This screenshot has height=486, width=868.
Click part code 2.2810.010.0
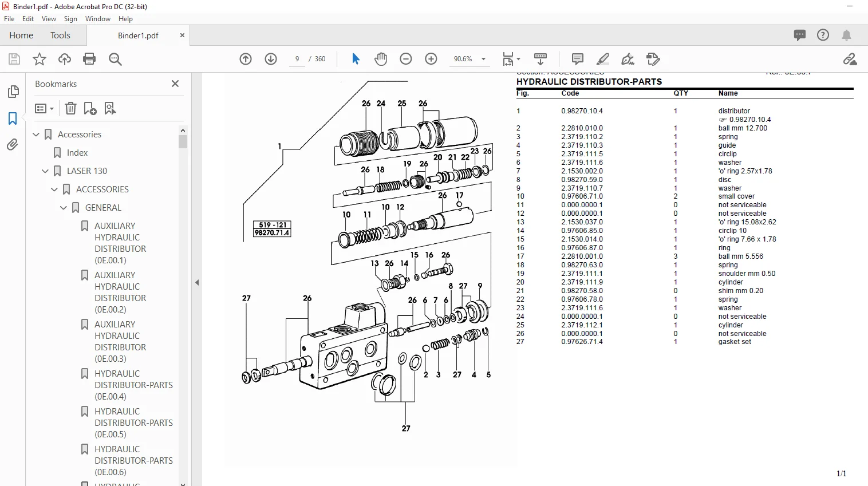click(582, 128)
